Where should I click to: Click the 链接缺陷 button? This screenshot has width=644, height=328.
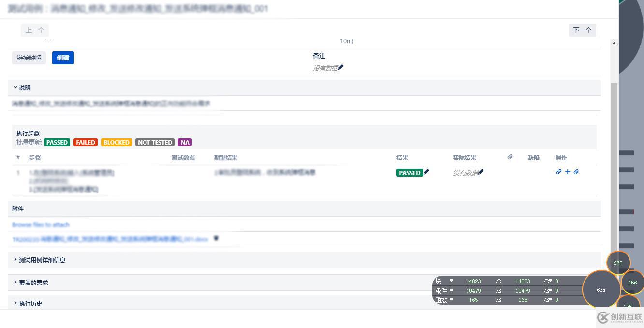(29, 58)
